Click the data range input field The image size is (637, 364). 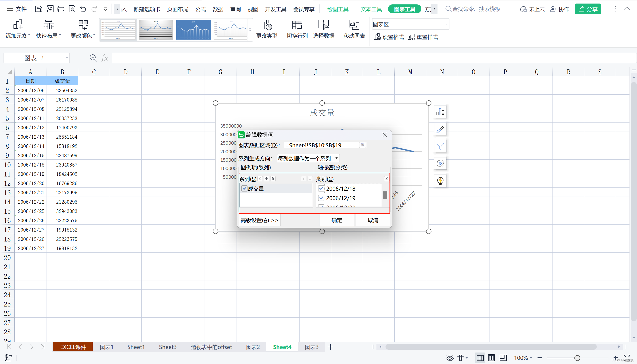(322, 145)
